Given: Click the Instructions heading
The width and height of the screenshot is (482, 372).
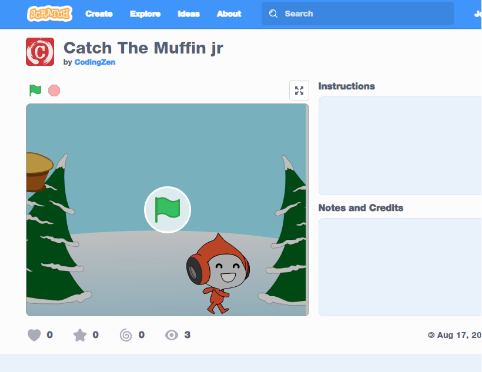Looking at the screenshot, I should (347, 86).
